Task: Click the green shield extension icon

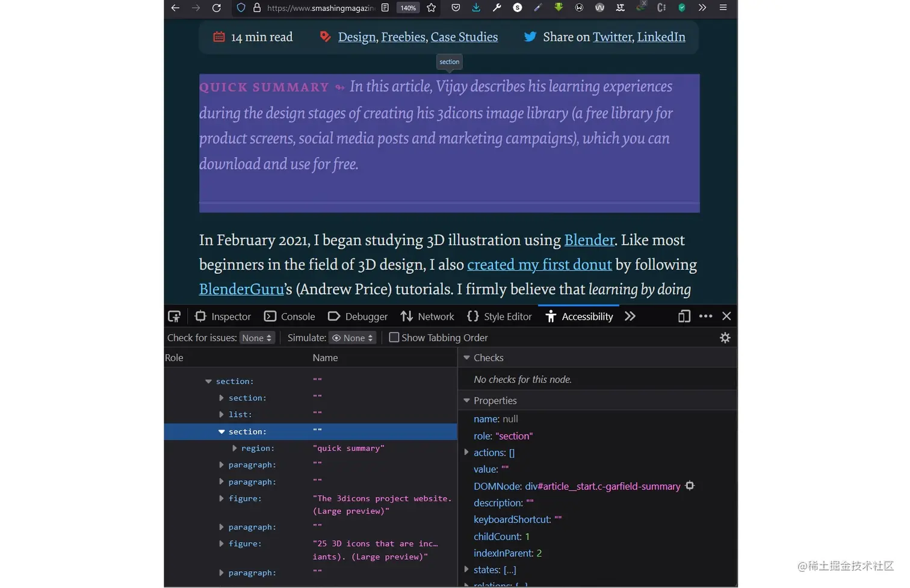Action: pyautogui.click(x=682, y=8)
